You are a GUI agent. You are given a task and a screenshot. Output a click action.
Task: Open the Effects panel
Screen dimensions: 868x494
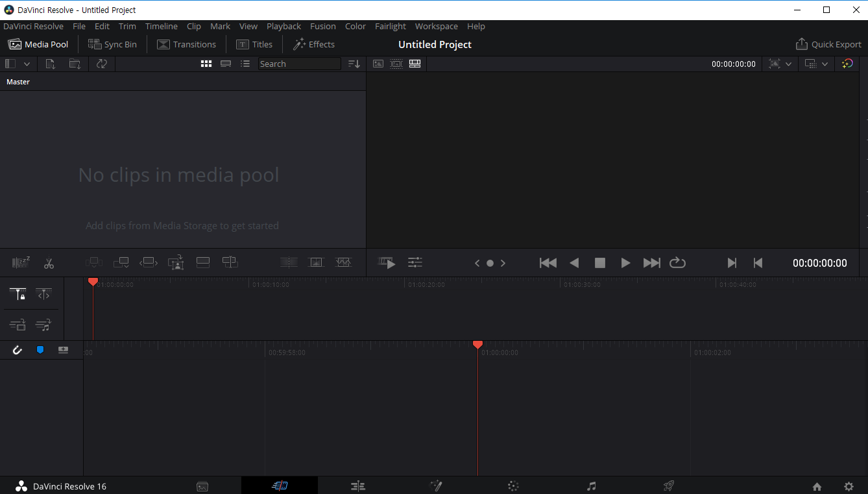tap(314, 44)
